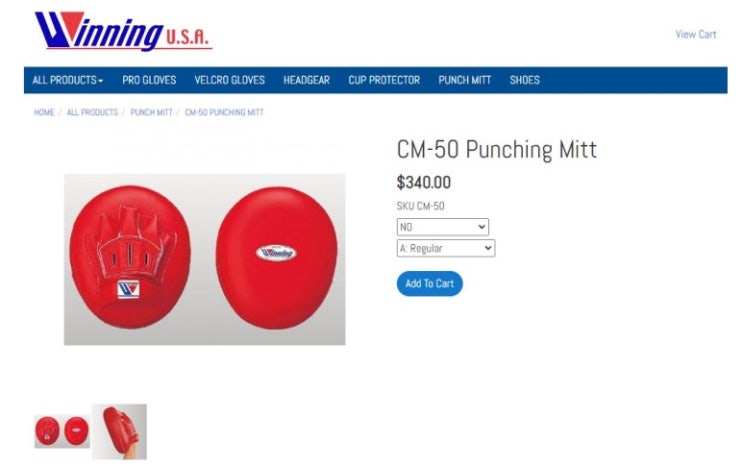Click ALL PRODUCTS breadcrumb link
Viewport: 743px width, 466px height.
click(x=92, y=112)
